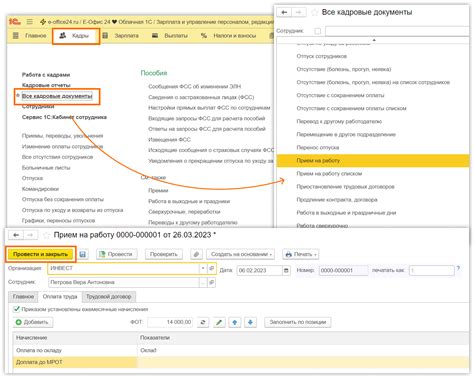Open Работа с кадрами link
Viewport: 474px width, 378px height.
coord(46,75)
